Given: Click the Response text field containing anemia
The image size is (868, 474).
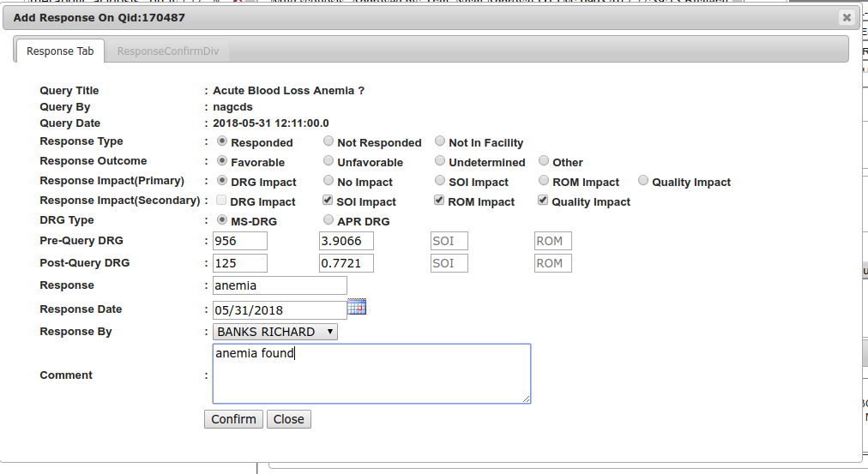Looking at the screenshot, I should (x=279, y=285).
